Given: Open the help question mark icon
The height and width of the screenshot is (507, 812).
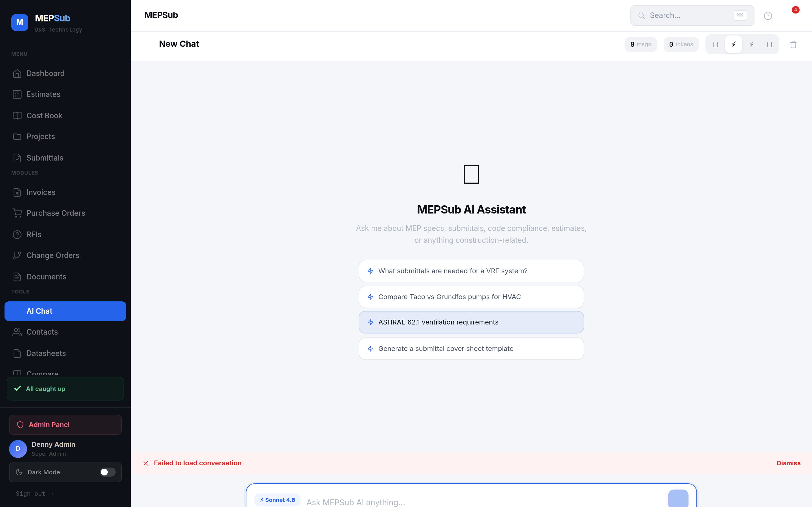Looking at the screenshot, I should click(768, 16).
